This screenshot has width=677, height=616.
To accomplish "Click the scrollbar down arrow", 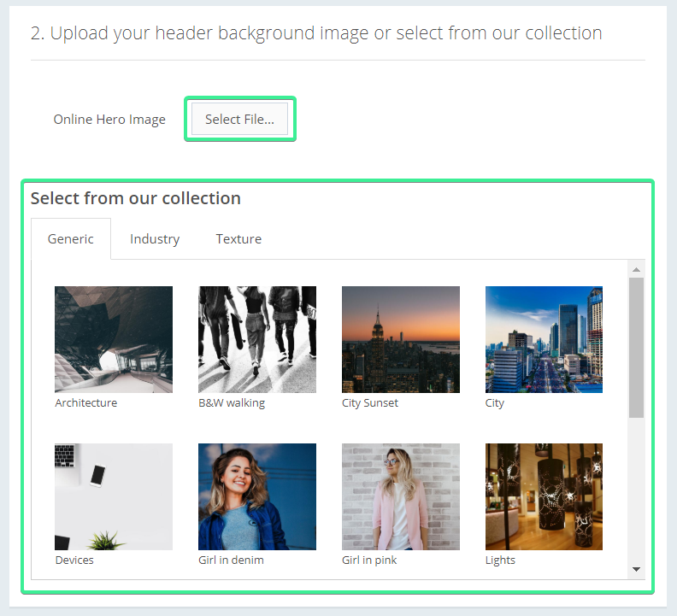I will click(636, 569).
